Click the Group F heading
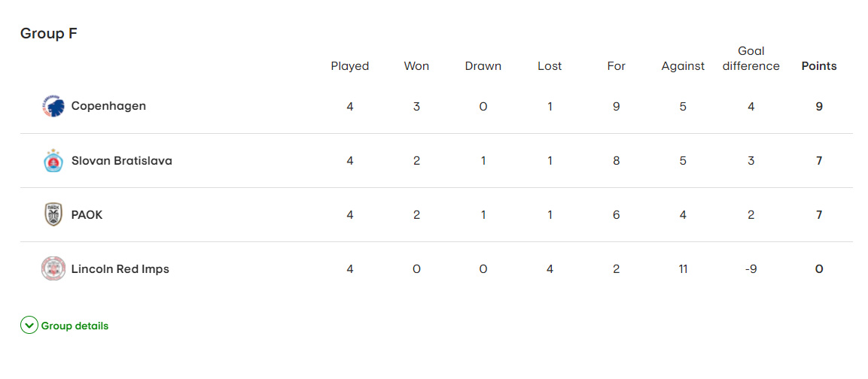The image size is (868, 379). pos(49,33)
